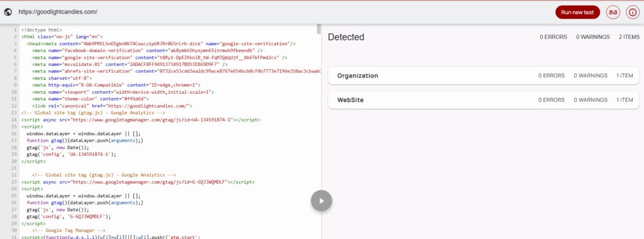The height and width of the screenshot is (239, 644).
Task: Open the info icon at top right
Action: tap(633, 13)
